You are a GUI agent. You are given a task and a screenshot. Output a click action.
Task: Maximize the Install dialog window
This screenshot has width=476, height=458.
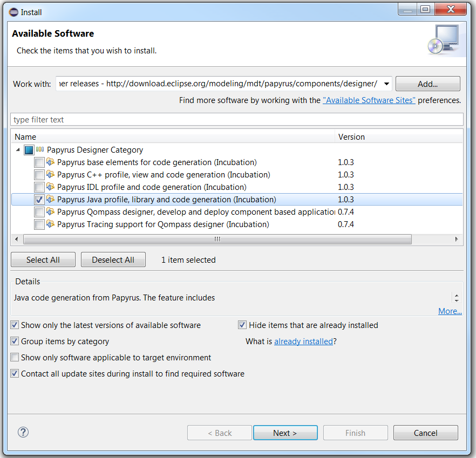(x=425, y=9)
